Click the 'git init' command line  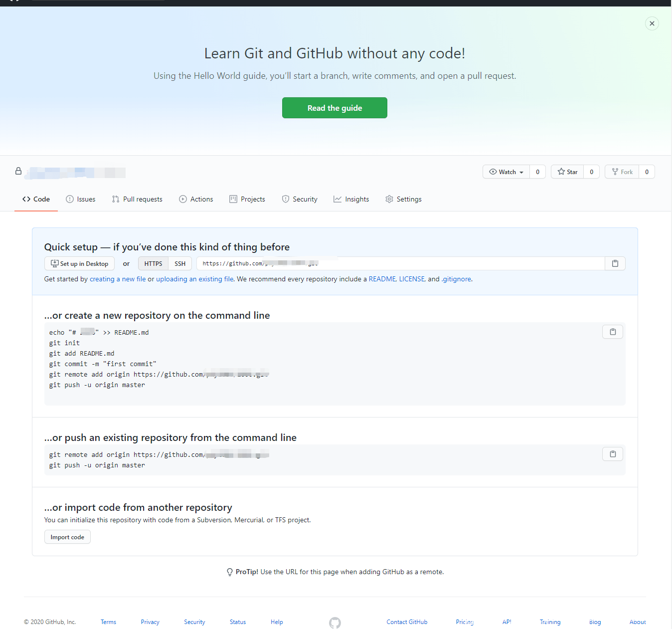click(64, 343)
